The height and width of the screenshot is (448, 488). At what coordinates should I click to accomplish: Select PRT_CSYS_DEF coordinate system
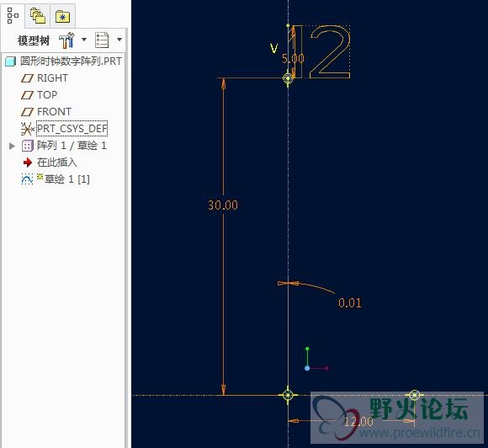(72, 128)
